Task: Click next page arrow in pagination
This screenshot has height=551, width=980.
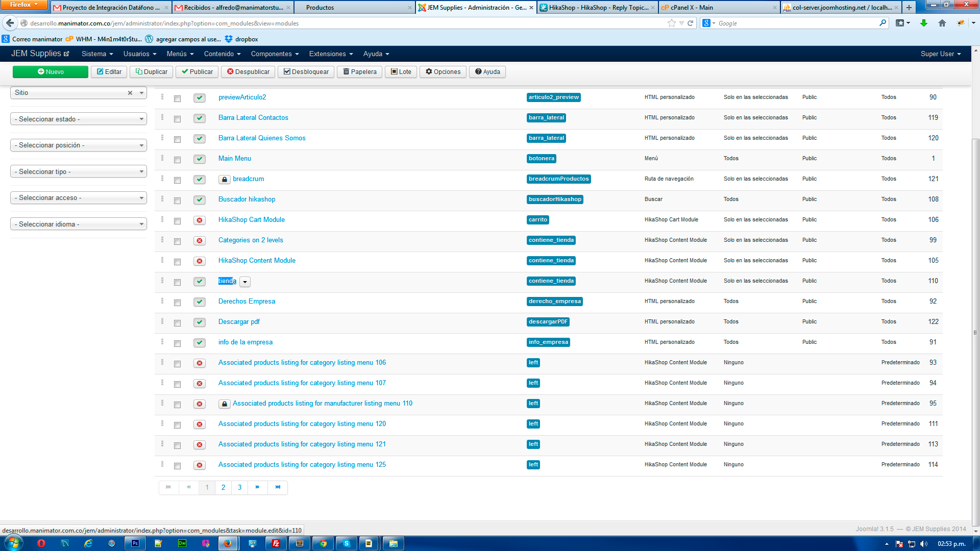Action: (257, 487)
